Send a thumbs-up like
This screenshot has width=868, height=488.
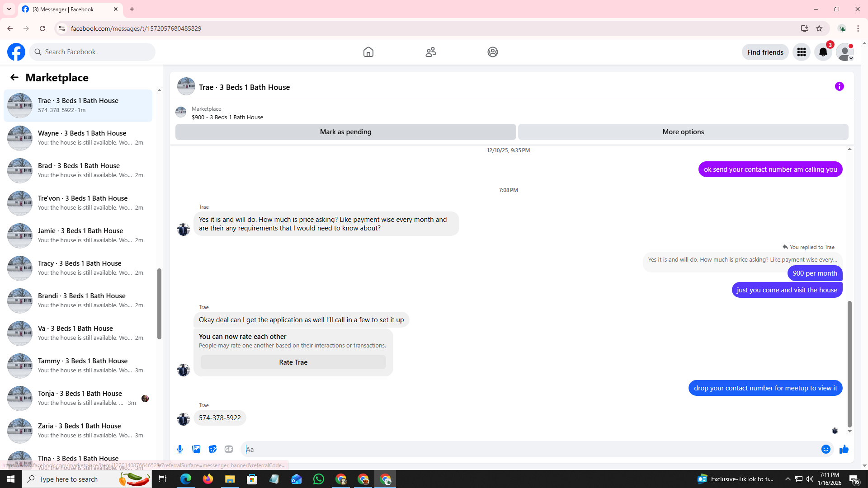[844, 449]
